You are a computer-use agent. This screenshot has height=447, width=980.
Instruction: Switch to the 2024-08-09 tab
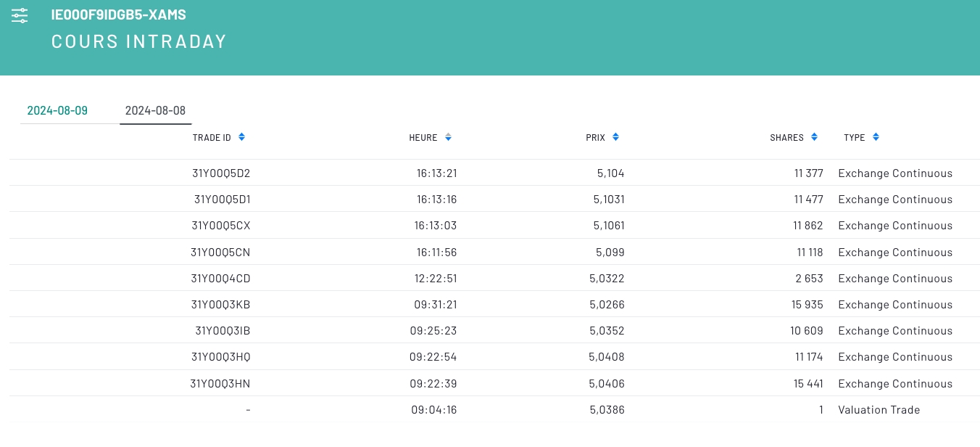coord(57,111)
